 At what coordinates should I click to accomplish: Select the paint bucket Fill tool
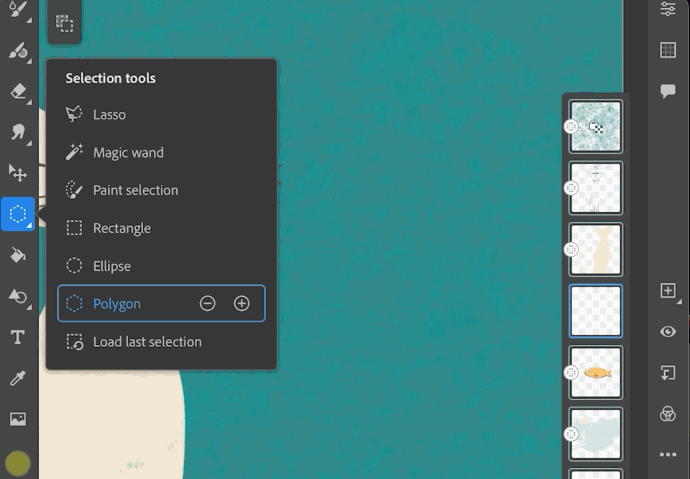[x=18, y=255]
